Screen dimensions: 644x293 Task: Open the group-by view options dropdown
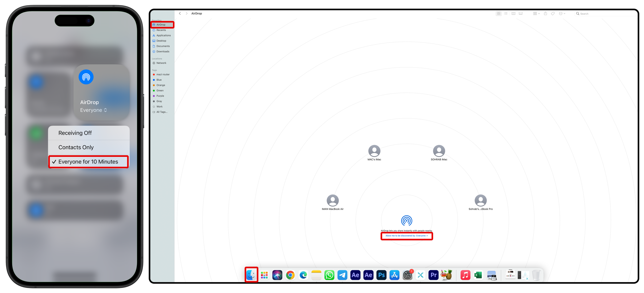536,14
